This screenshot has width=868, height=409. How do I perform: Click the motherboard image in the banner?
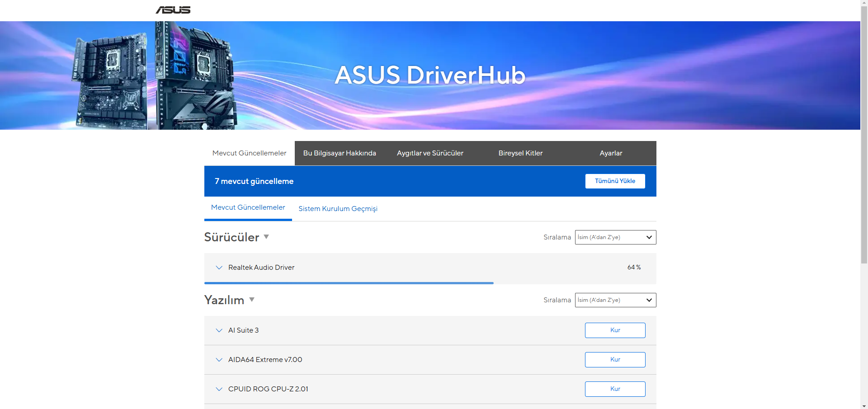point(155,75)
